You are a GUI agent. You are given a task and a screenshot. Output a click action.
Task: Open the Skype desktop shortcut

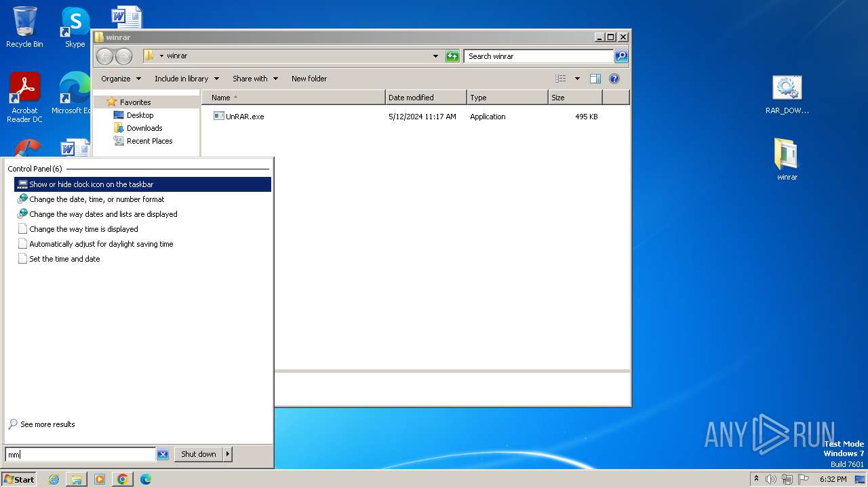tap(75, 27)
